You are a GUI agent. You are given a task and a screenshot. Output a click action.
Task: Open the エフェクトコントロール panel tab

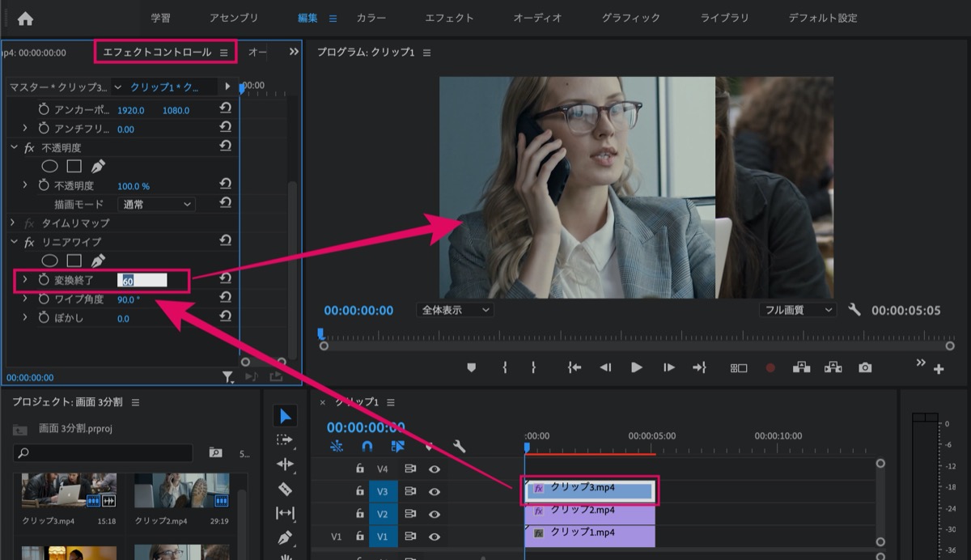pos(157,53)
